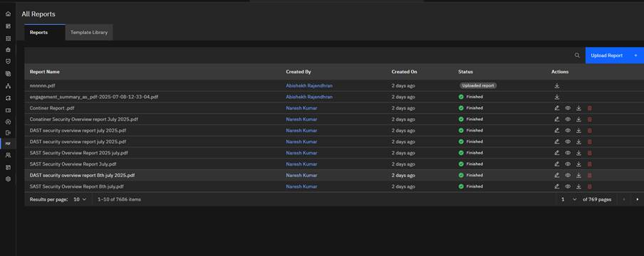The width and height of the screenshot is (644, 256).
Task: Switch to the Reports tab
Action: (x=45, y=33)
